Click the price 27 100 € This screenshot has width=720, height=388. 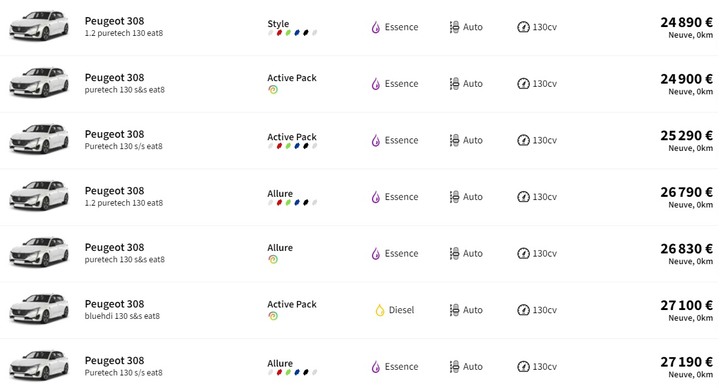point(686,305)
